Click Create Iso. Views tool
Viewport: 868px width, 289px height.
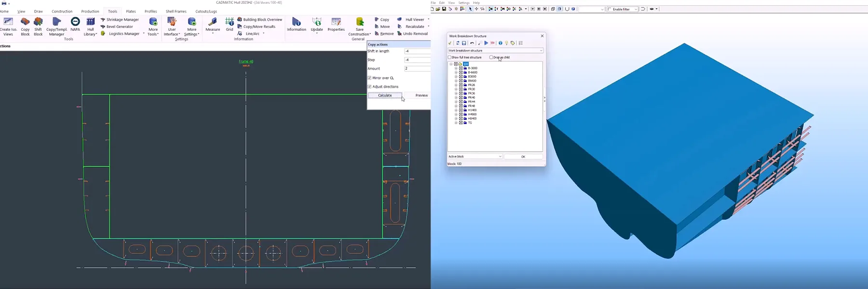click(x=8, y=26)
